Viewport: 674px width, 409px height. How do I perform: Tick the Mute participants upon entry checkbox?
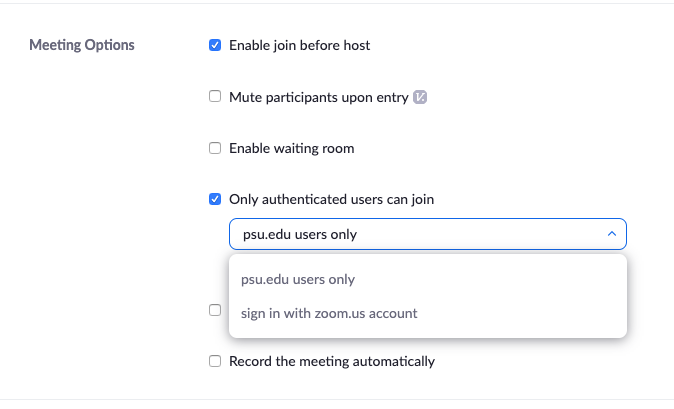pyautogui.click(x=215, y=96)
